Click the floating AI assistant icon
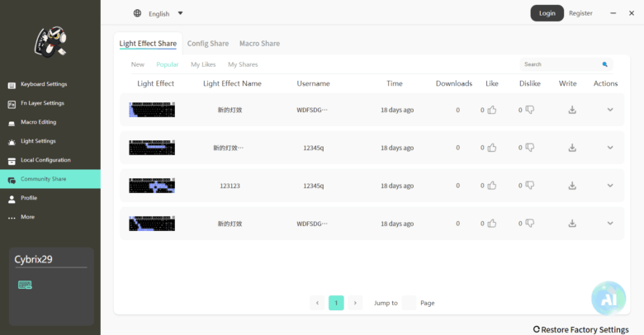644x335 pixels. coord(608,300)
